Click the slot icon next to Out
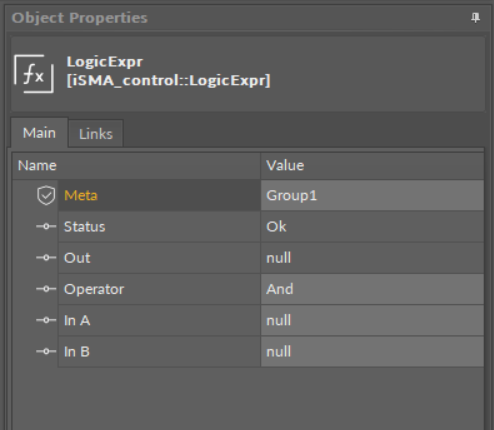This screenshot has height=430, width=494. pos(46,258)
